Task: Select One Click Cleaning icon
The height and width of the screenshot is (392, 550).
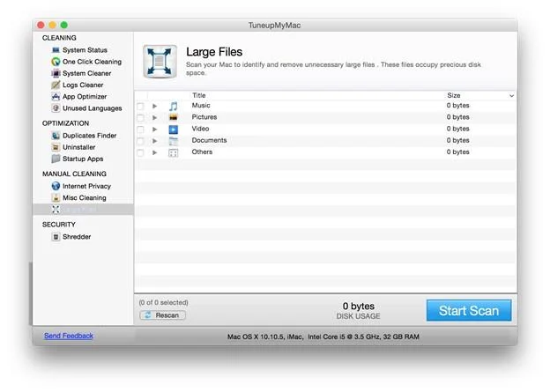Action: click(56, 62)
